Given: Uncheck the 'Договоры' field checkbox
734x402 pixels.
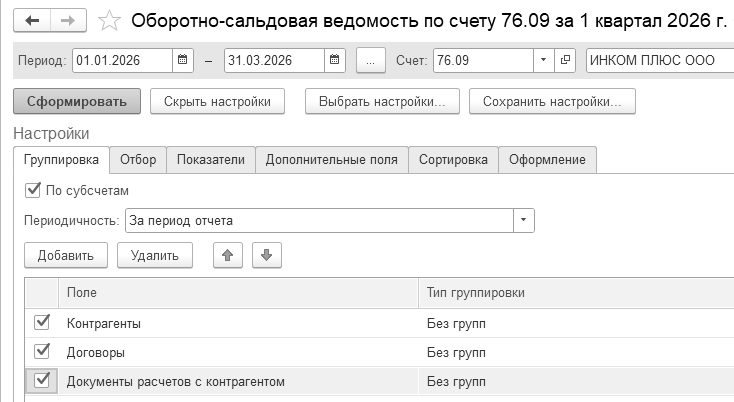Looking at the screenshot, I should click(x=42, y=352).
